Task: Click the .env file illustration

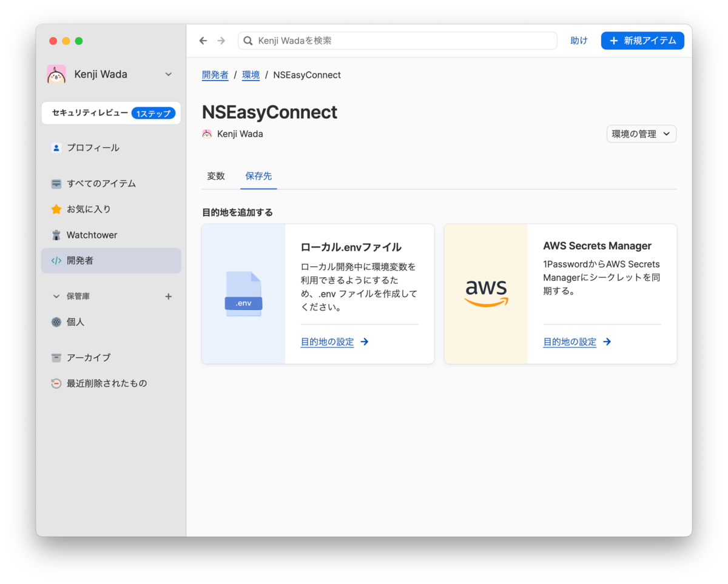Action: coord(243,294)
